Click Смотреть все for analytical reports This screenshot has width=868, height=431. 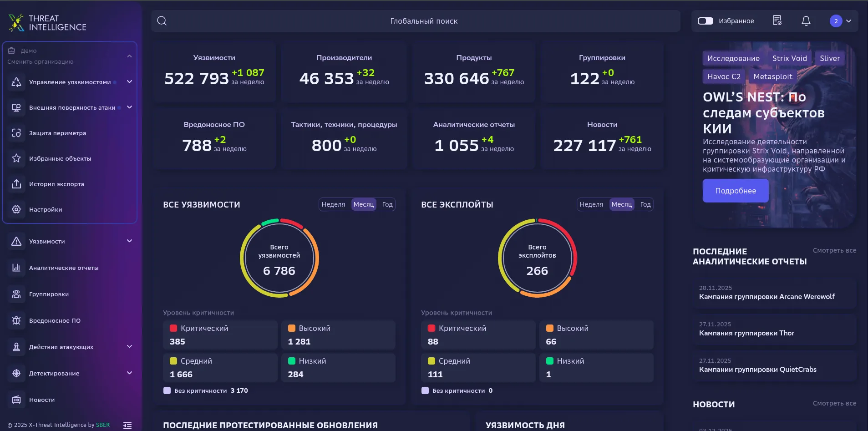click(x=834, y=250)
